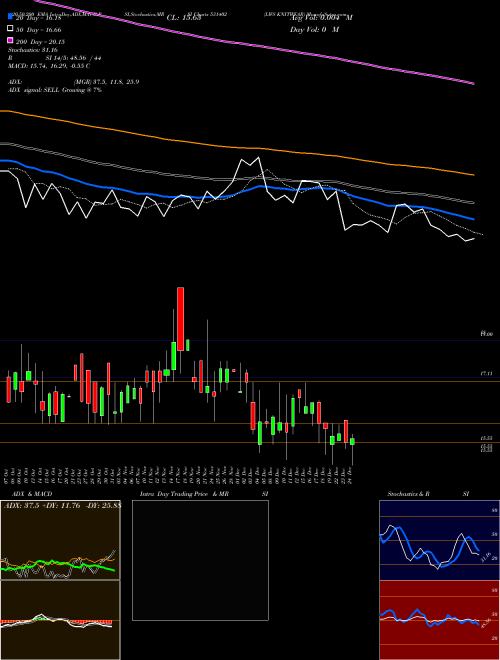Viewport: 500px width, 660px height.
Task: Click the ADX '37.5, 11.8, 25.9' values line
Action: click(106, 82)
